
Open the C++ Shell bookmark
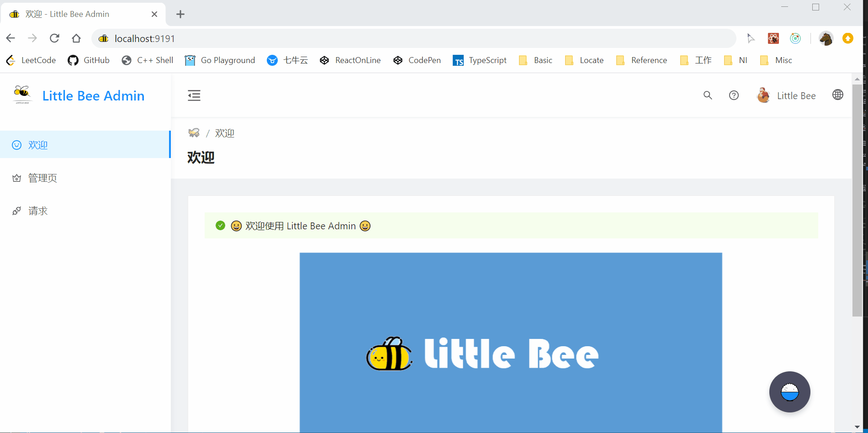(x=148, y=60)
